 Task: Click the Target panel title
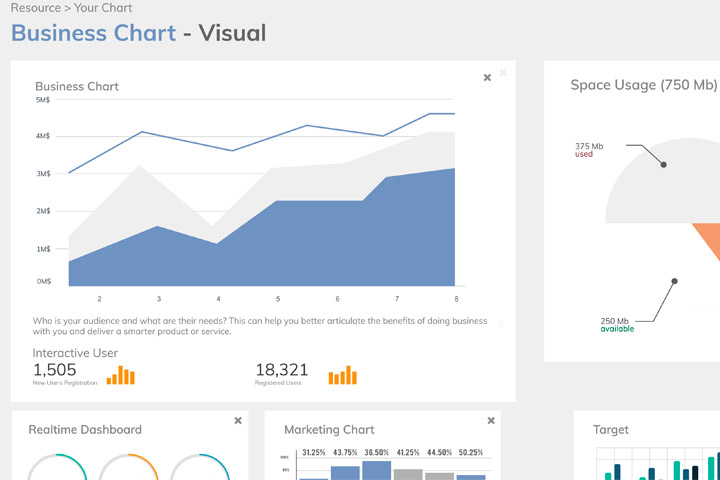tap(611, 429)
